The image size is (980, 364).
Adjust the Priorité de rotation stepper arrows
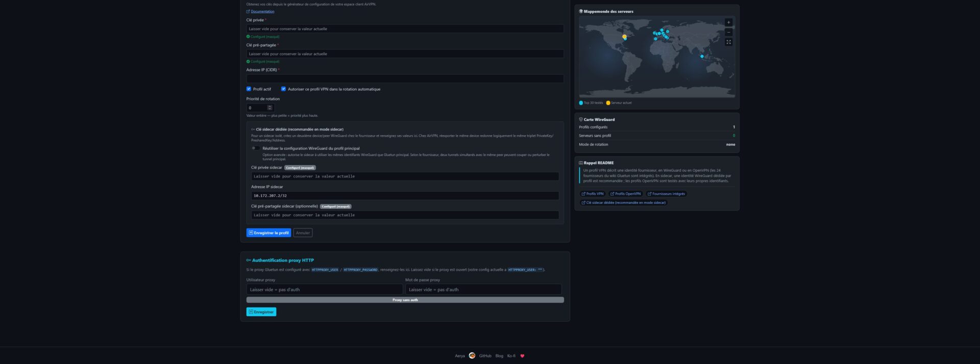(270, 108)
